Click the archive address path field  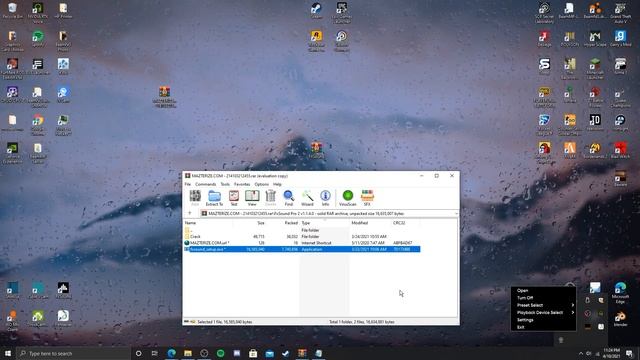coord(327,213)
